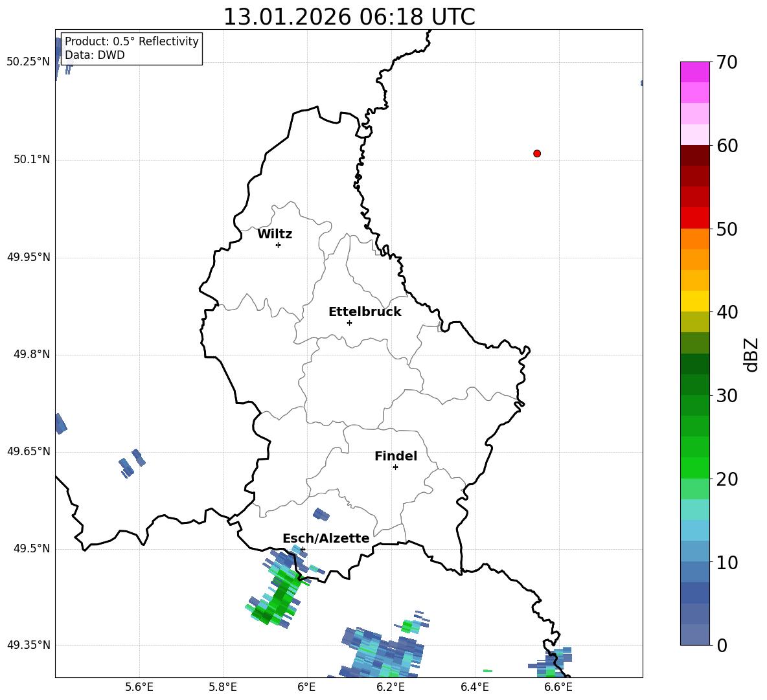Pick the orange swatch just below 50 dBZ
Viewport: 767px width, 700px height.
tap(694, 239)
